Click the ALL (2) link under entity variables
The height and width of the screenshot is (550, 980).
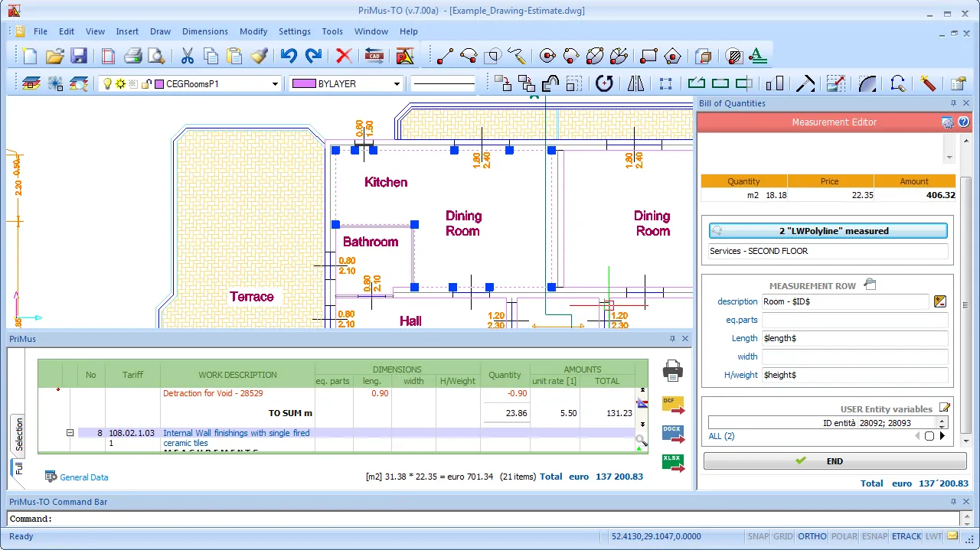pos(720,436)
